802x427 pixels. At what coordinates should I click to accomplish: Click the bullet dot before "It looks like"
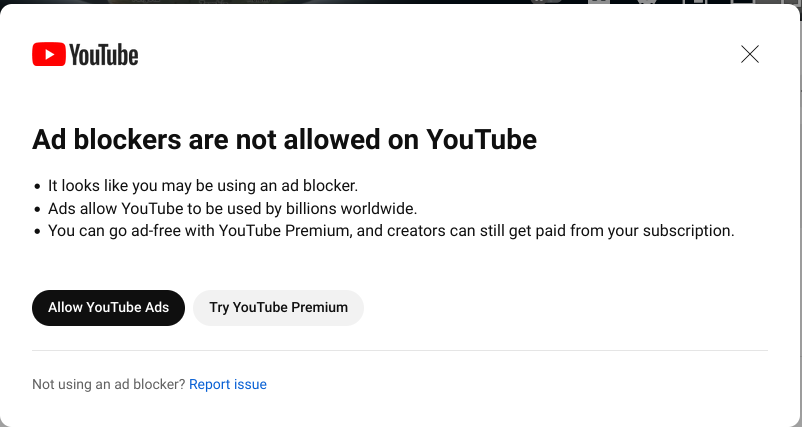pos(38,187)
